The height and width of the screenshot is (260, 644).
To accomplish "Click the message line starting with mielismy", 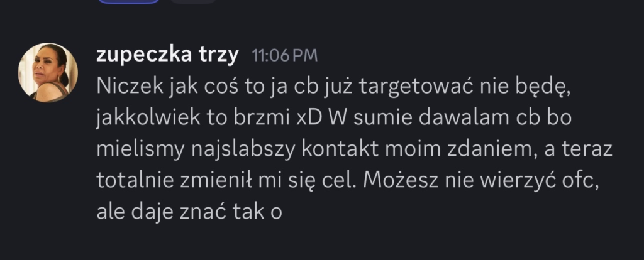I will (355, 149).
